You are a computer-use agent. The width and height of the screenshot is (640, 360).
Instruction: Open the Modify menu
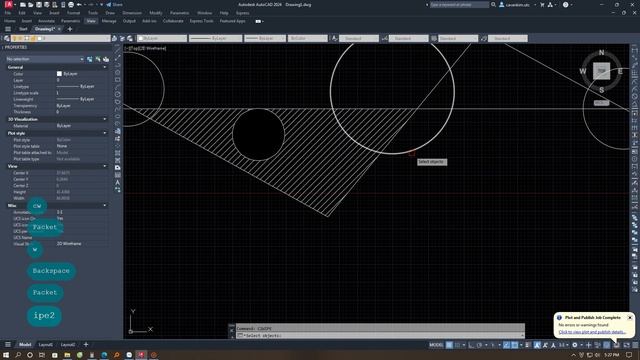[x=156, y=13]
